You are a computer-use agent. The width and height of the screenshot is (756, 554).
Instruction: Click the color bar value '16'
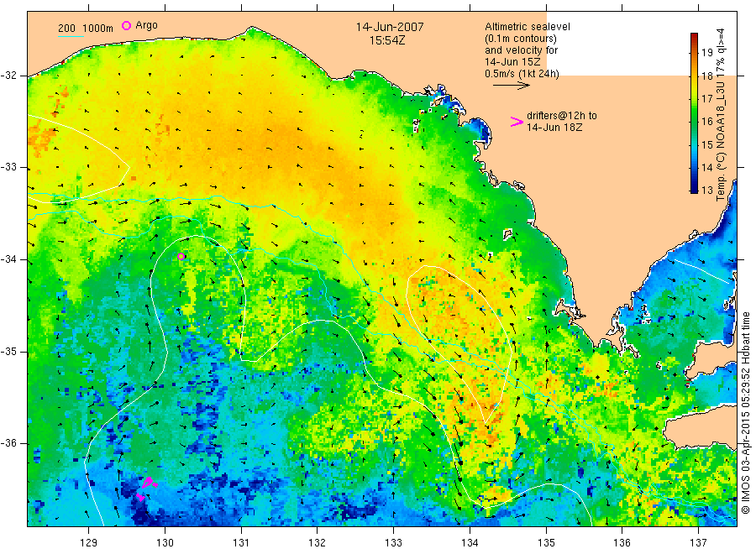706,121
